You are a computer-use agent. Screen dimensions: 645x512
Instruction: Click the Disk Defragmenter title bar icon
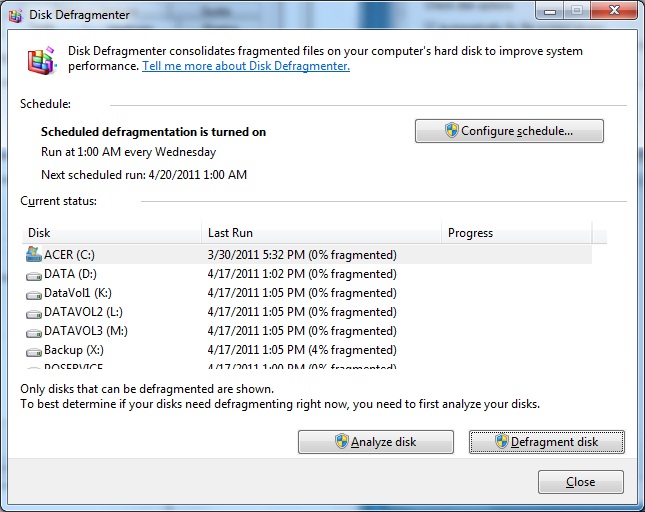[16, 16]
